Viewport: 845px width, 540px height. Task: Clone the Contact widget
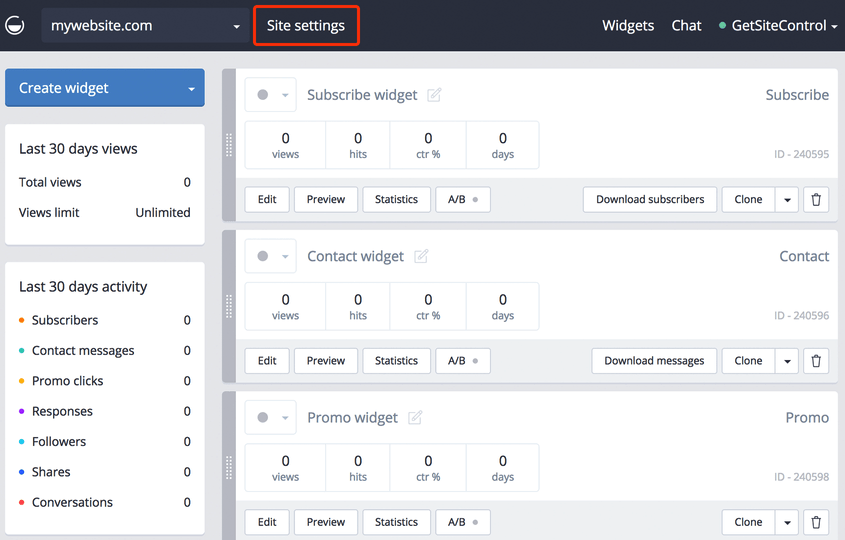[x=748, y=361]
